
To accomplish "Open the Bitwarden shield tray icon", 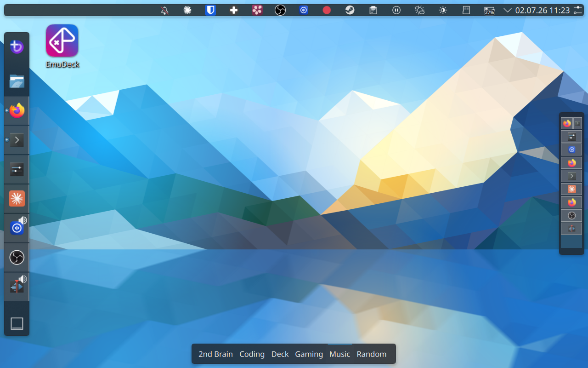I will pos(210,10).
